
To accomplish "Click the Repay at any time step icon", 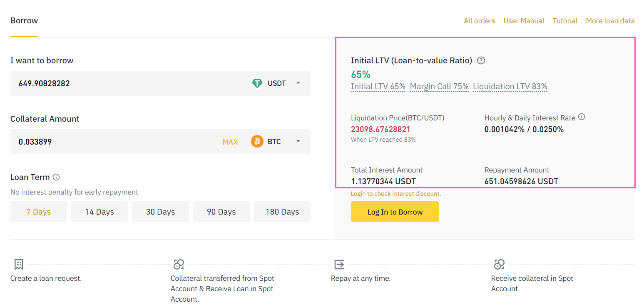I will coord(339,264).
